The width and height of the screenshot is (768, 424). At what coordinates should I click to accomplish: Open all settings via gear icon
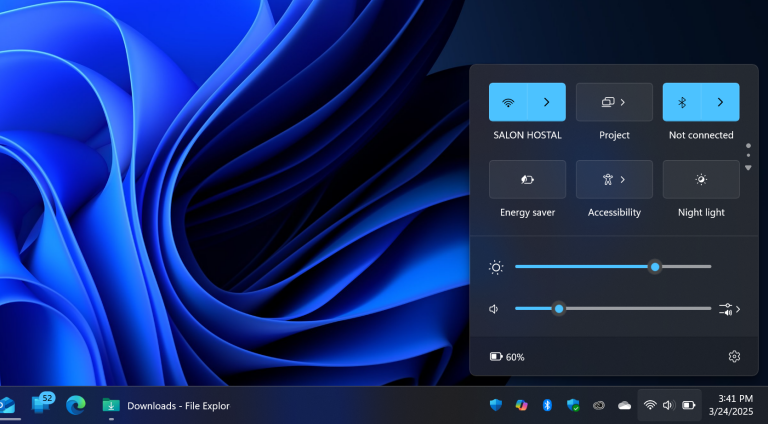point(734,356)
